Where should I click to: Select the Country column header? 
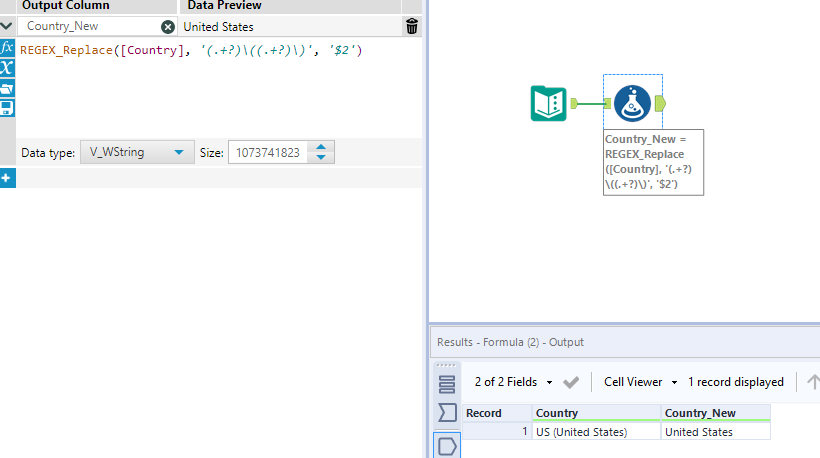click(596, 413)
